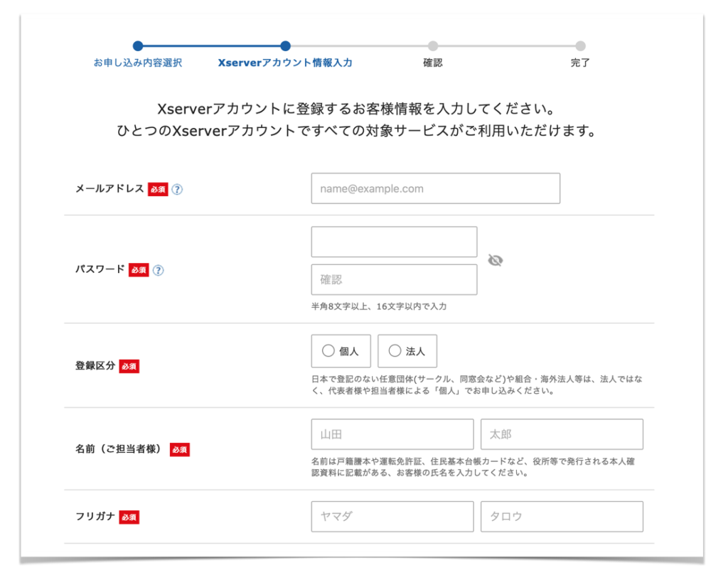Viewport: 728px width, 580px height.
Task: Click the password 確認 input field
Action: pos(394,279)
